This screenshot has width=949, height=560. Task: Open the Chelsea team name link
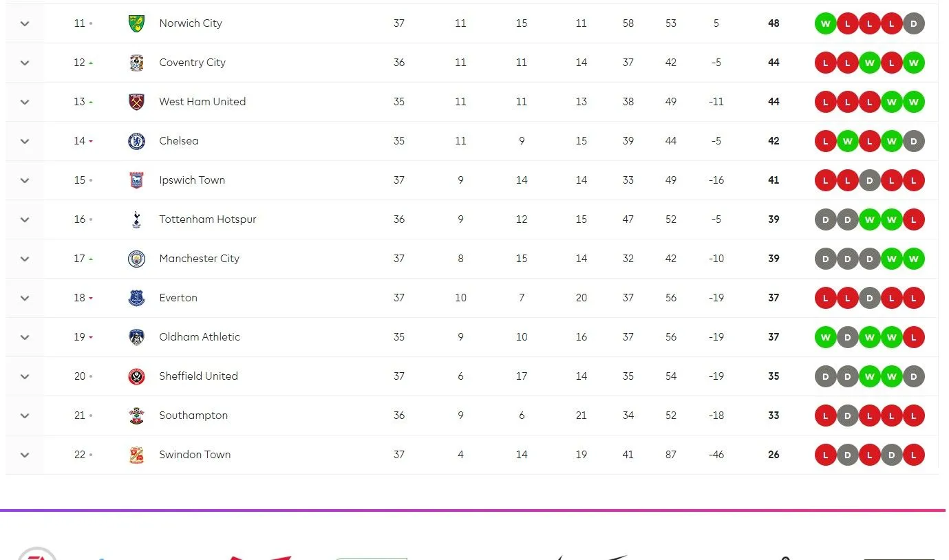(x=178, y=141)
